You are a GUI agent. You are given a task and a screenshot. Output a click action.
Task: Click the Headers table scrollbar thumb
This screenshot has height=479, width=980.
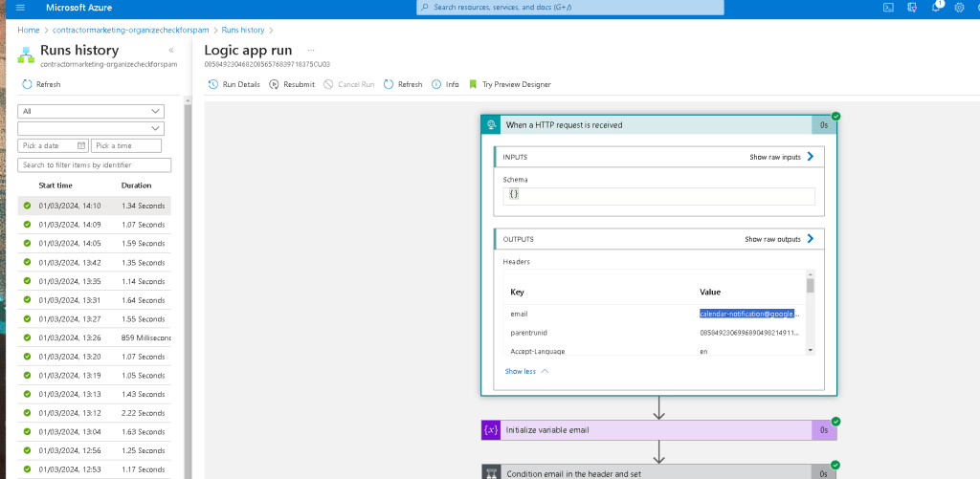coord(810,286)
